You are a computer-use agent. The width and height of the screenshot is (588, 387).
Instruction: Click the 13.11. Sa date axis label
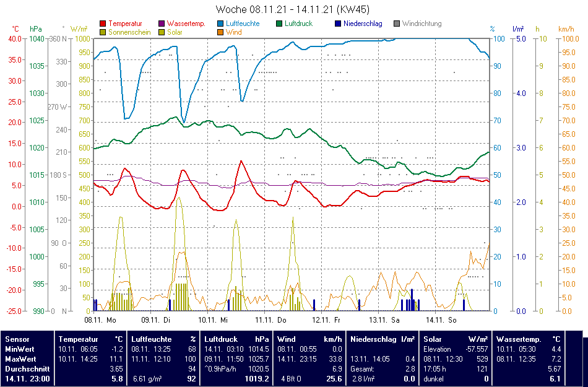point(384,320)
